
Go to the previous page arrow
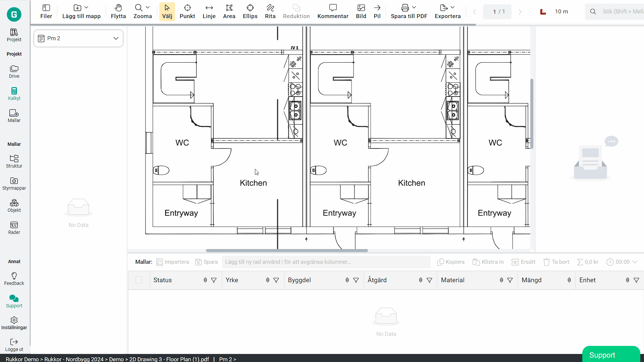(474, 12)
